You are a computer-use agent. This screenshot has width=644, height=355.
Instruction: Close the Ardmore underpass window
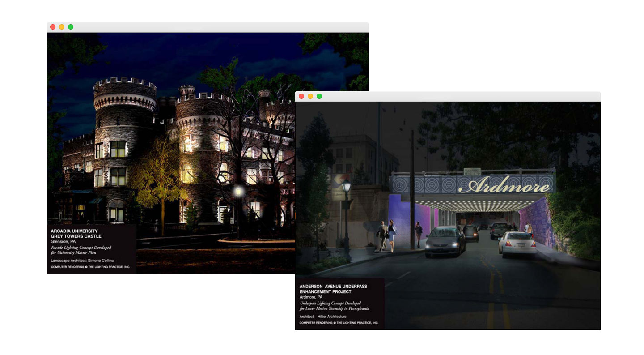(x=301, y=96)
